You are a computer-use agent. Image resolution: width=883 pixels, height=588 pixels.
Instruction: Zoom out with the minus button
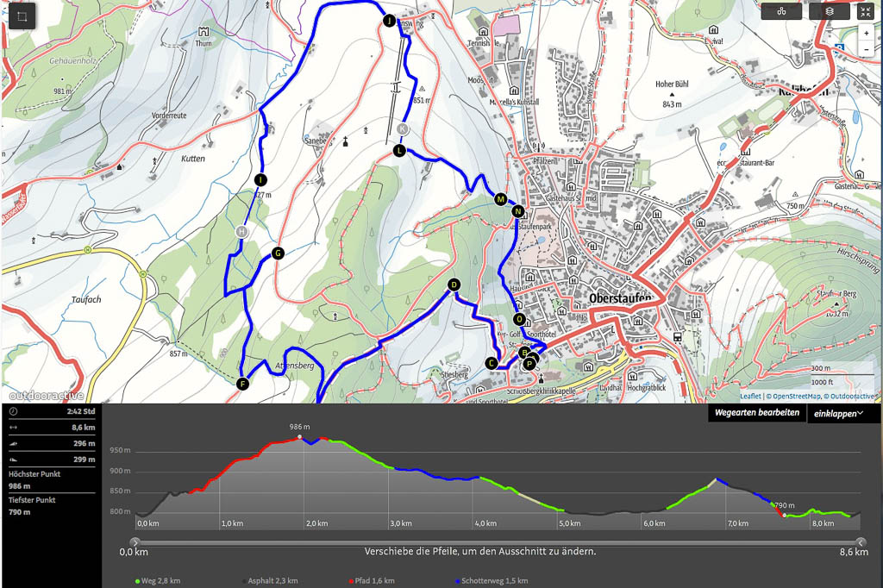tap(866, 49)
